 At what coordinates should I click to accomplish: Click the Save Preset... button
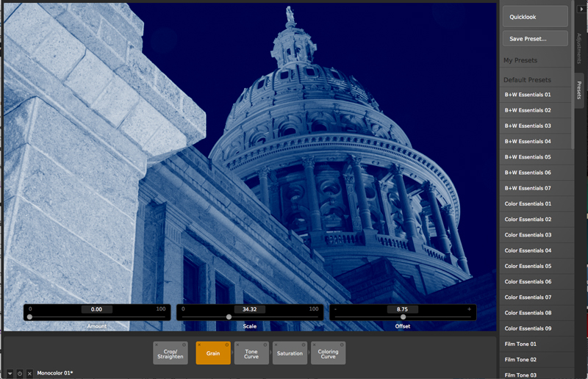pyautogui.click(x=534, y=38)
